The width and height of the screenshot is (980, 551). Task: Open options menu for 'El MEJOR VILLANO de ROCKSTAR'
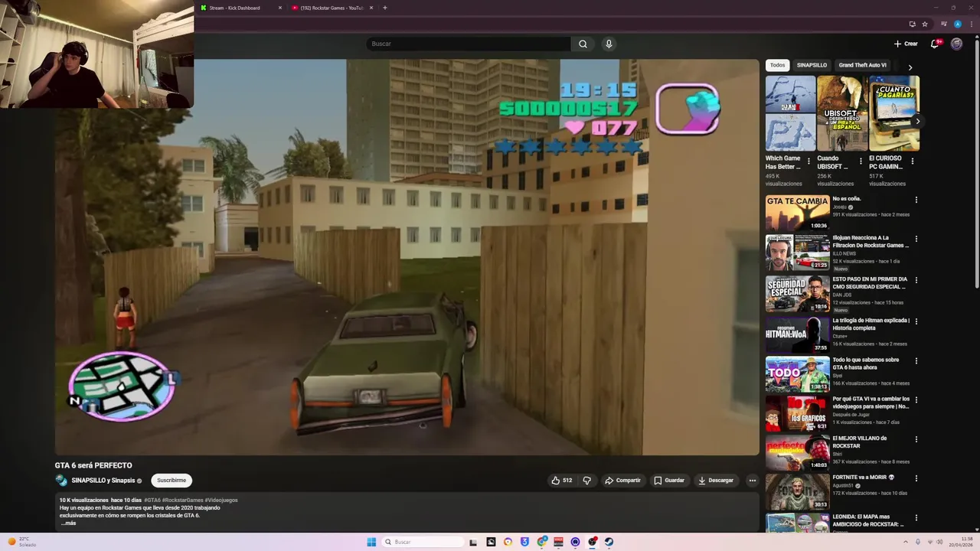tap(916, 439)
